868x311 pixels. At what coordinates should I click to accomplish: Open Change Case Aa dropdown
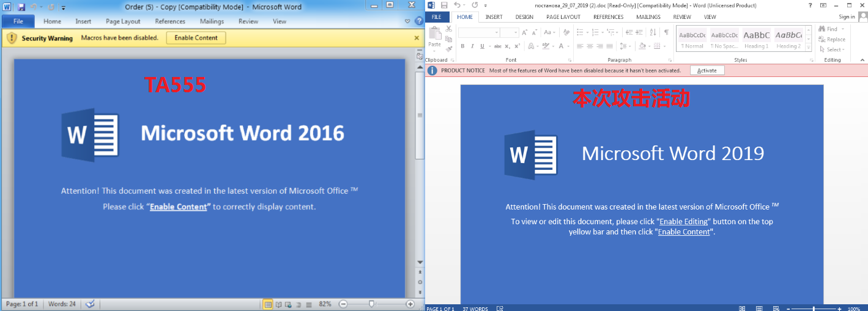pyautogui.click(x=549, y=32)
